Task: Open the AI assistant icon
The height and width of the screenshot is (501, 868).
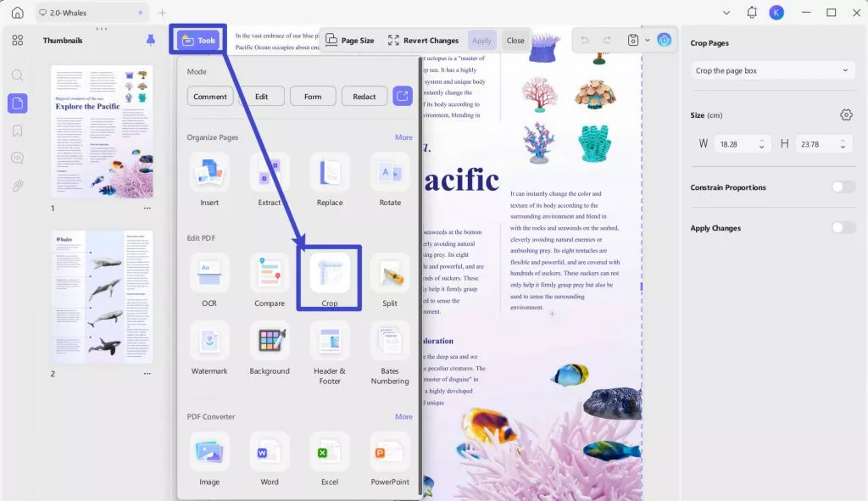Action: pyautogui.click(x=665, y=40)
